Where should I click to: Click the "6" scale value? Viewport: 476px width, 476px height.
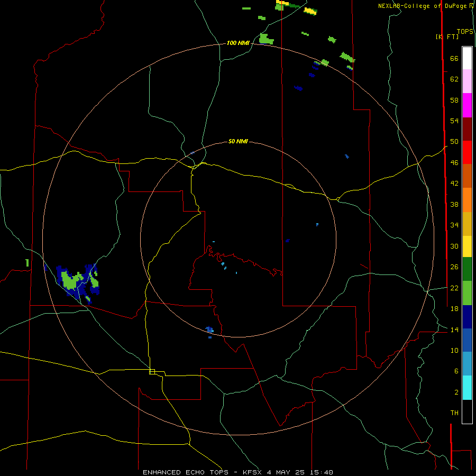456,371
